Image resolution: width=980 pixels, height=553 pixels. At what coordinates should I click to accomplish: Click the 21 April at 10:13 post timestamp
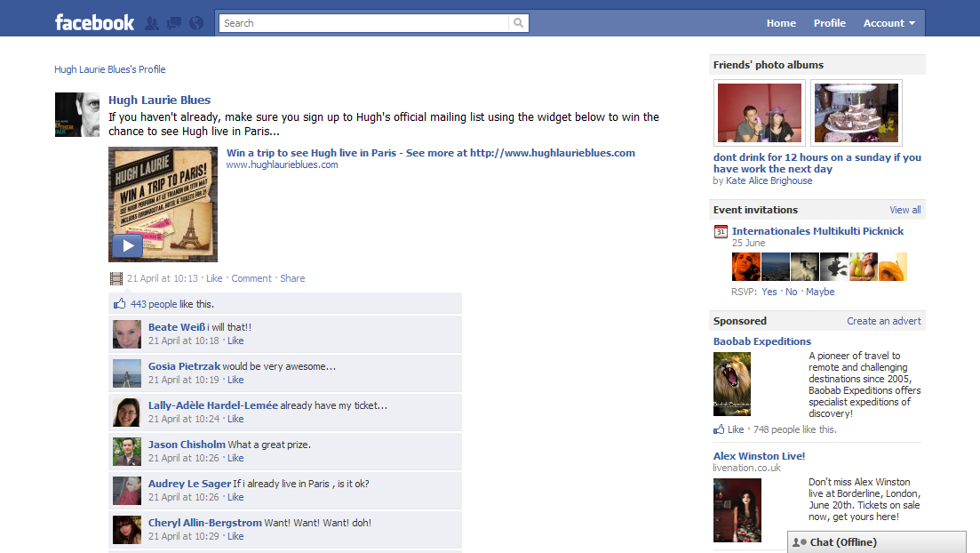[163, 278]
